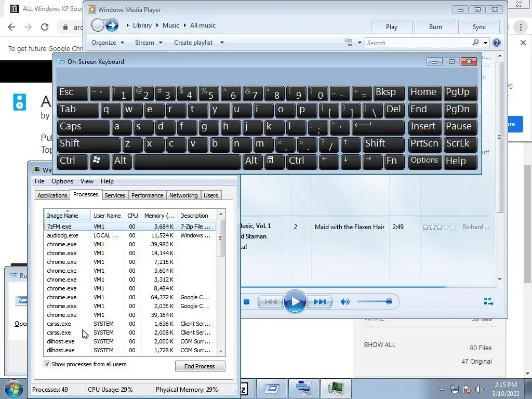
Task: Open the Stream dropdown in Media Player
Action: coord(149,43)
